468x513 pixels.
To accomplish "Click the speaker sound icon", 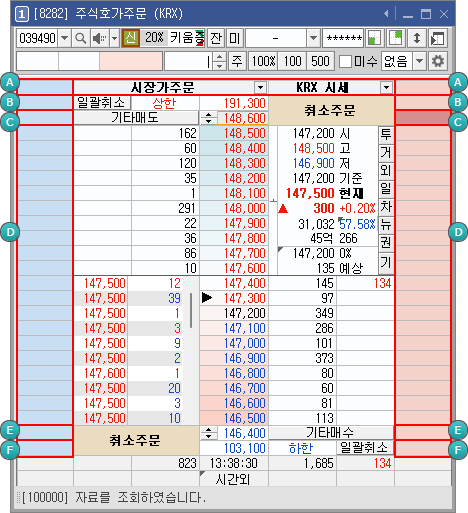I will (99, 38).
